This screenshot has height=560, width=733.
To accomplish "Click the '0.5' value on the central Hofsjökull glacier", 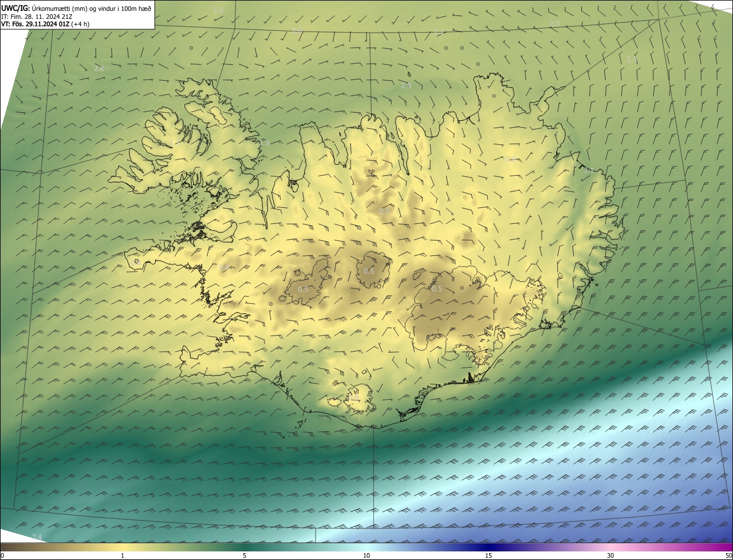I will pos(369,271).
